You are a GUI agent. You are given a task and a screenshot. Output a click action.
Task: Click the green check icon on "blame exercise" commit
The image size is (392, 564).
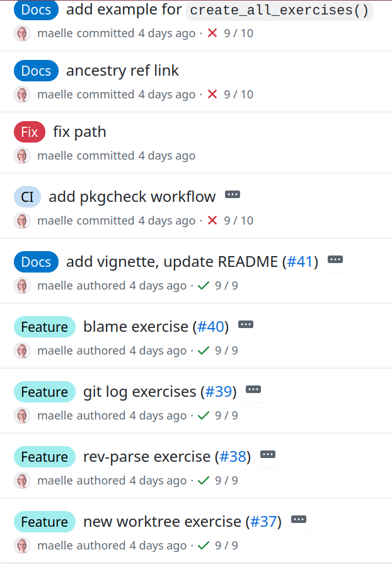point(203,351)
